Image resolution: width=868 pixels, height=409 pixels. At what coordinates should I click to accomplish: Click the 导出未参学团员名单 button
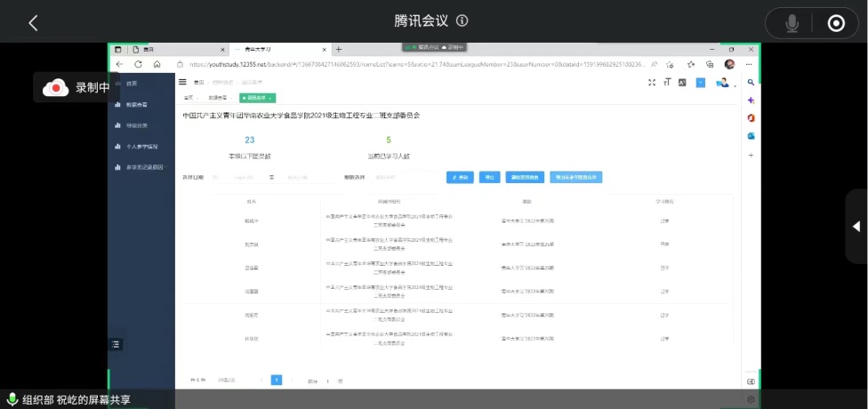pyautogui.click(x=575, y=177)
